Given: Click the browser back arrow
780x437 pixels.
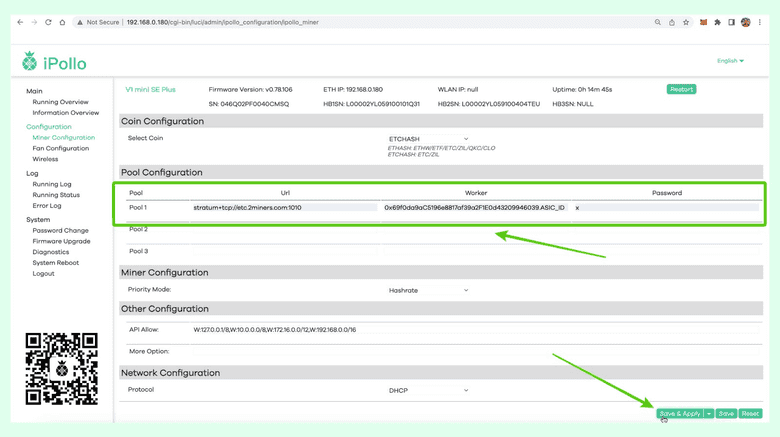Looking at the screenshot, I should [x=20, y=22].
